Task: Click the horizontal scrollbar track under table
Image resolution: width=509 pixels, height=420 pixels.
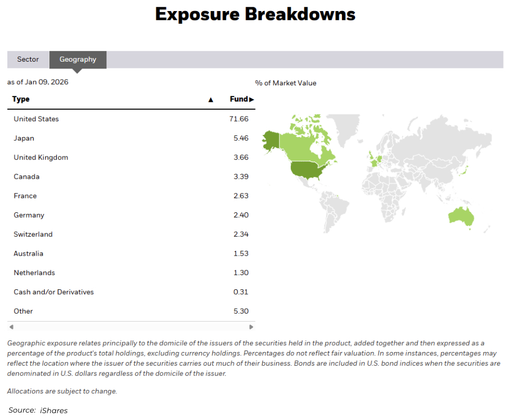Action: [x=131, y=327]
